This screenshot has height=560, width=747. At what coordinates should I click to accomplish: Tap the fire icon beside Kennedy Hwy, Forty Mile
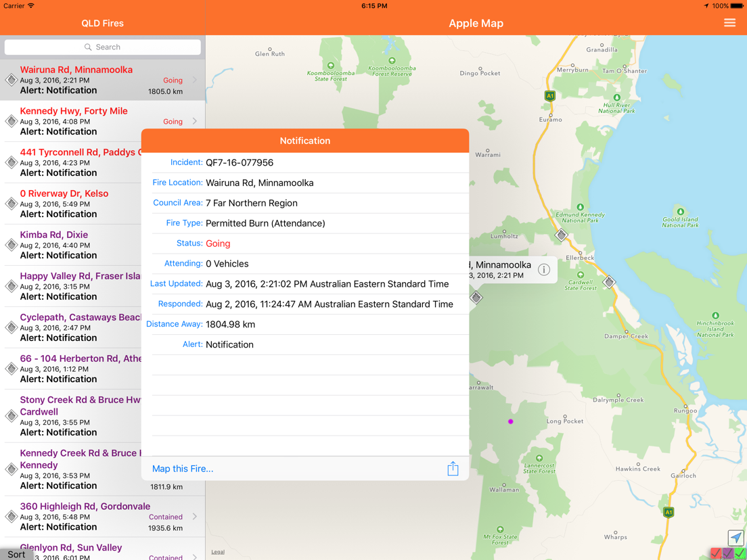tap(12, 121)
